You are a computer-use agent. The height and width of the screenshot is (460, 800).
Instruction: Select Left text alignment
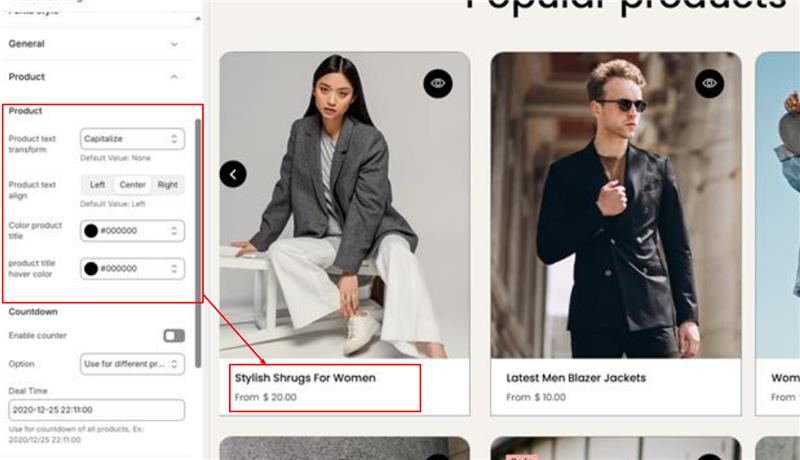(97, 185)
